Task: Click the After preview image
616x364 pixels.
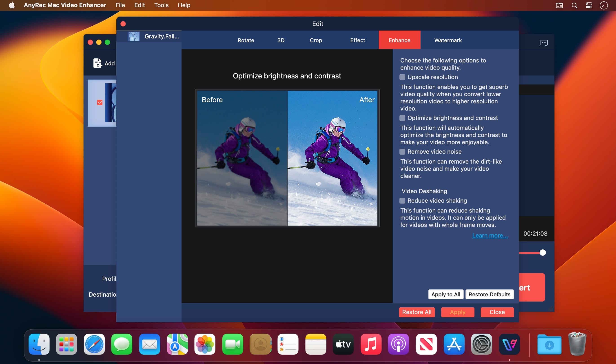Action: click(332, 158)
